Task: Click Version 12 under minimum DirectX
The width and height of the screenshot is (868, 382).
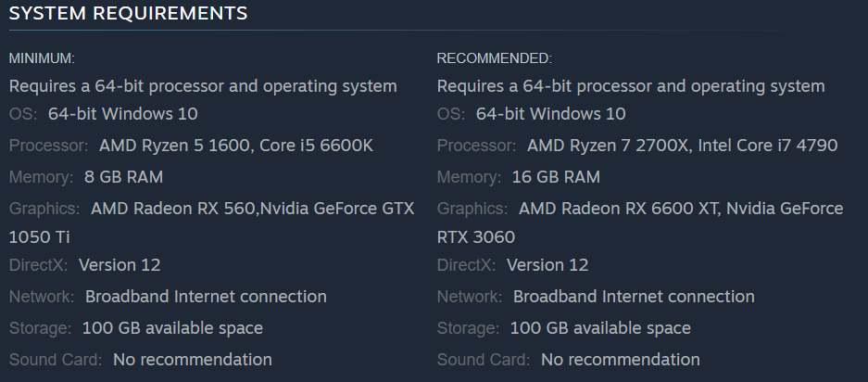Action: tap(120, 265)
